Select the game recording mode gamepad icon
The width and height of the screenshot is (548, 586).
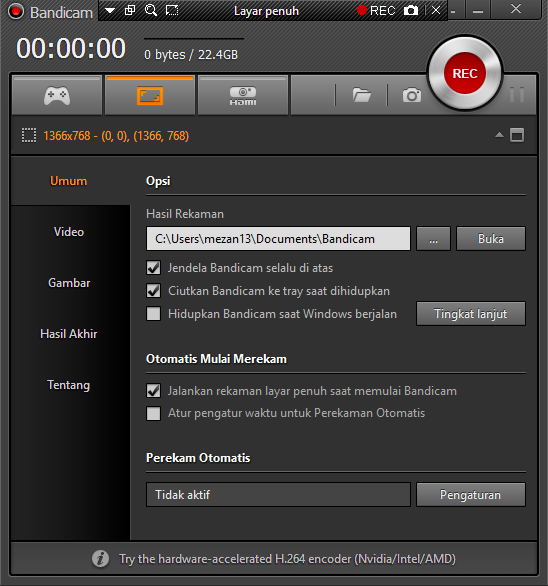pyautogui.click(x=57, y=96)
